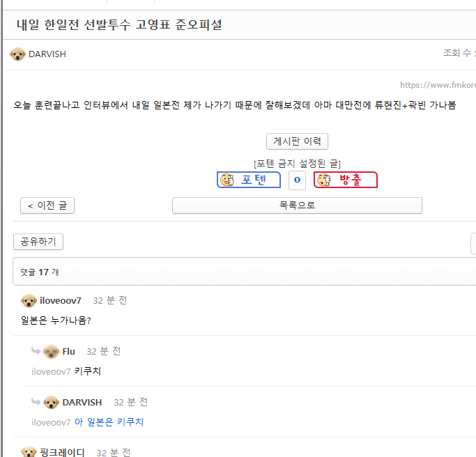Click the DARVISH username in the reply comment

pyautogui.click(x=82, y=403)
